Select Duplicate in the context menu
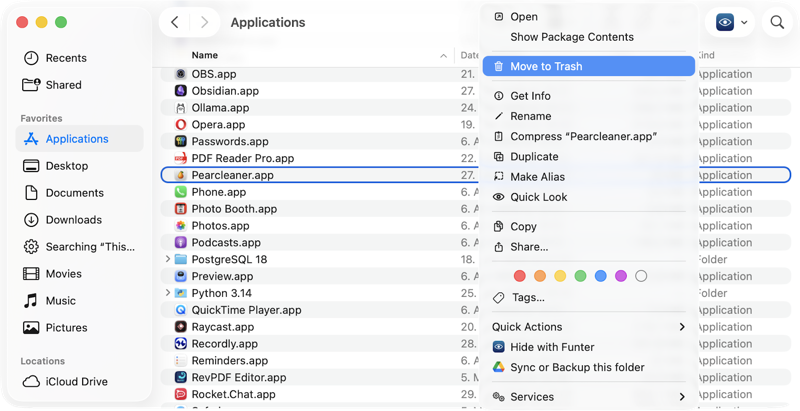The height and width of the screenshot is (411, 800). coord(534,157)
